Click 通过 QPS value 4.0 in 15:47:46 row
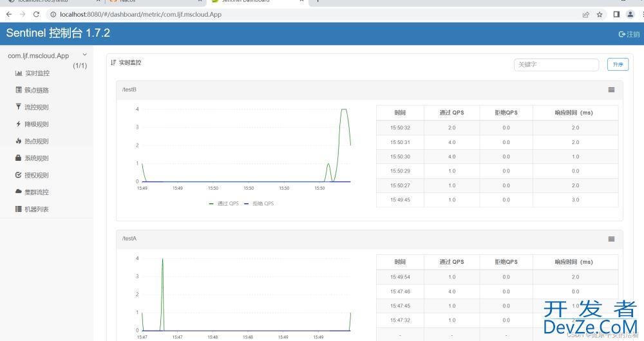 pos(452,291)
